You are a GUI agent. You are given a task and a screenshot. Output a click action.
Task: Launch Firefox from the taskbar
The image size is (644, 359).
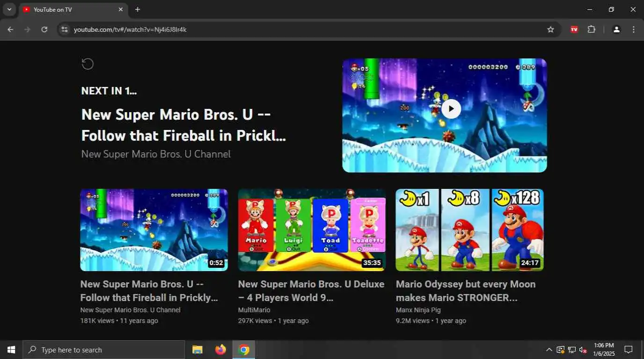click(220, 350)
